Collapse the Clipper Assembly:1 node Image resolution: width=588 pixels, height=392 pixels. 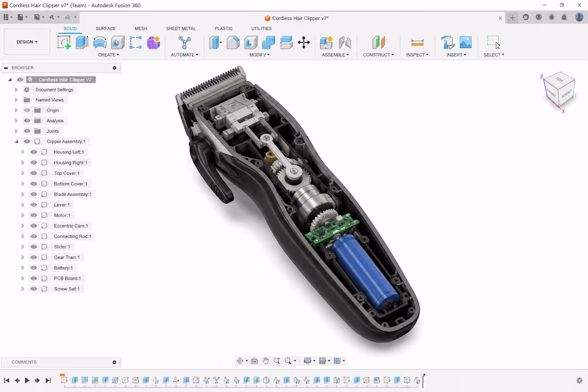[x=16, y=141]
